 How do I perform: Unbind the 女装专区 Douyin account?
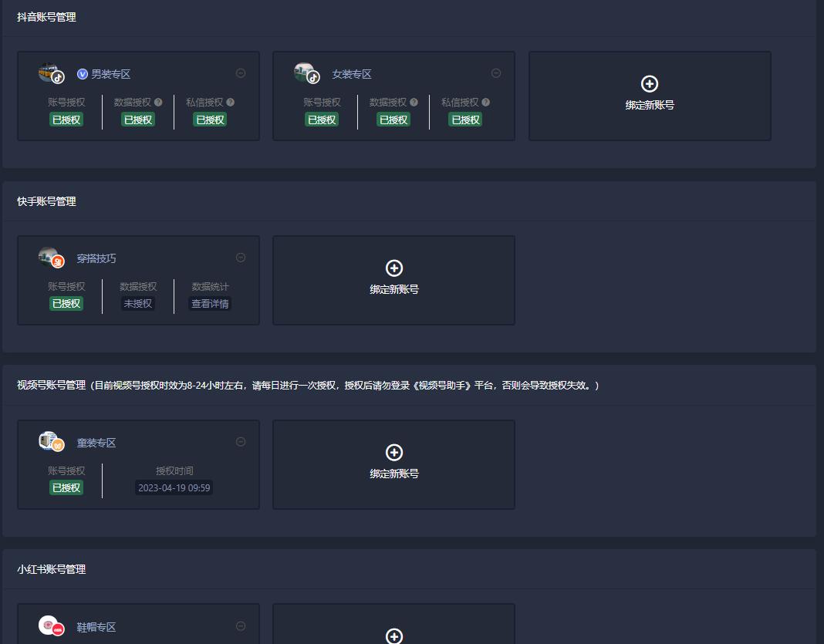click(x=496, y=73)
